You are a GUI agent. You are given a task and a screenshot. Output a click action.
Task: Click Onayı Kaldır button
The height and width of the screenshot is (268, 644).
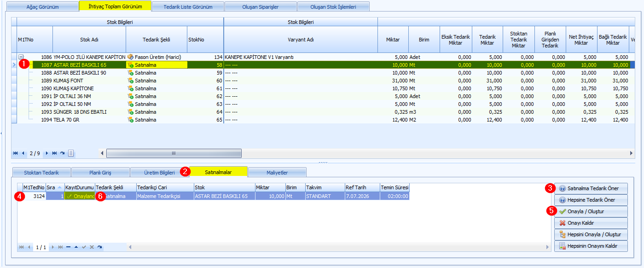coord(591,223)
